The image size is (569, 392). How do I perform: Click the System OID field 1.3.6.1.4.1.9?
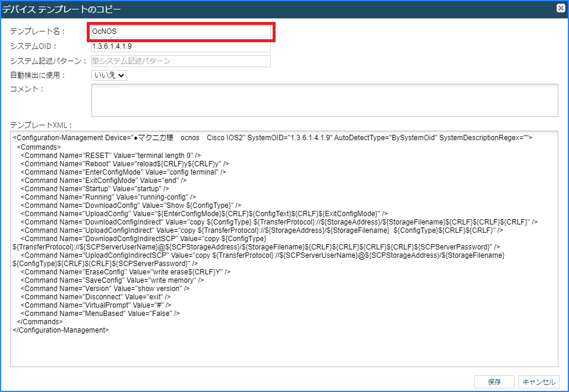click(181, 46)
